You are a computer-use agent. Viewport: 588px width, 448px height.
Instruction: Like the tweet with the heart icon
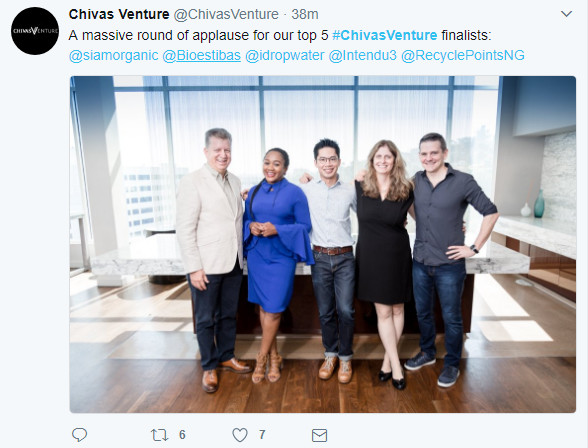(x=240, y=435)
